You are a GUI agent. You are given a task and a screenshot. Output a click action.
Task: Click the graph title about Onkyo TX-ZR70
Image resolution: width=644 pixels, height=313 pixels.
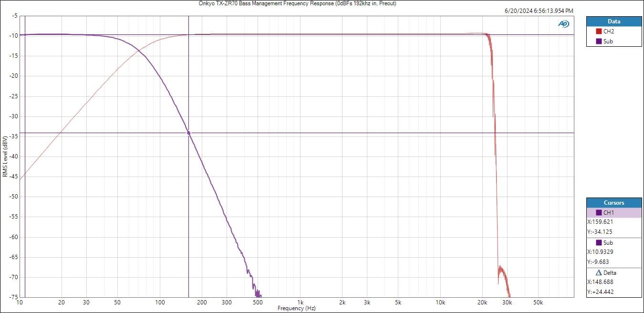point(297,3)
